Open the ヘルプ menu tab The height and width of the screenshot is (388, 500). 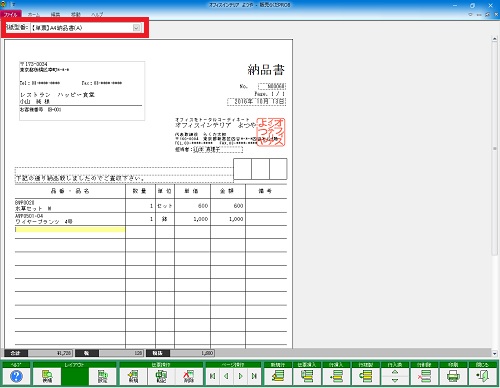(97, 15)
